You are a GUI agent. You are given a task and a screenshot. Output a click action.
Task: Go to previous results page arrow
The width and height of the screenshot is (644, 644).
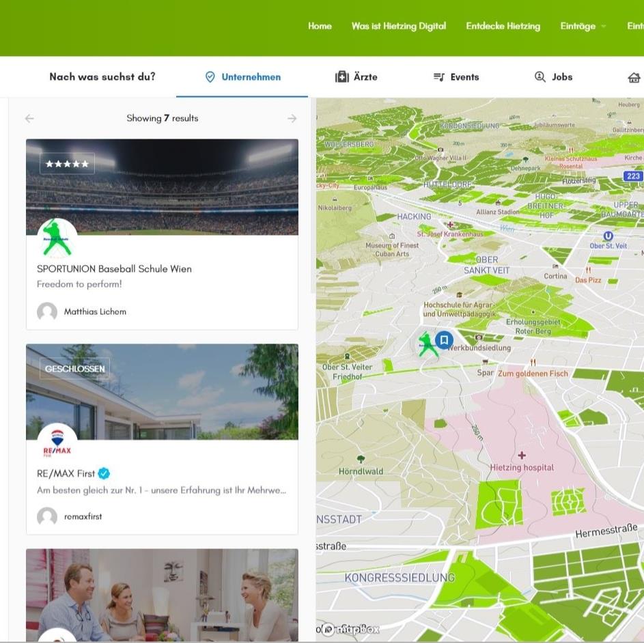tap(29, 119)
